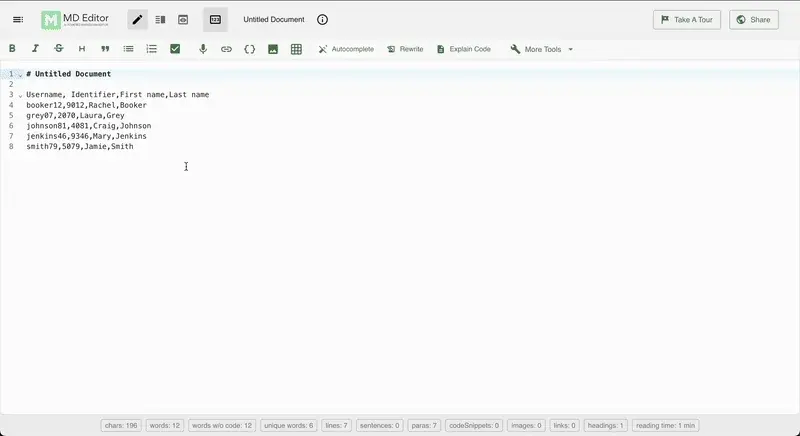
Task: Insert a table grid icon
Action: tap(296, 49)
